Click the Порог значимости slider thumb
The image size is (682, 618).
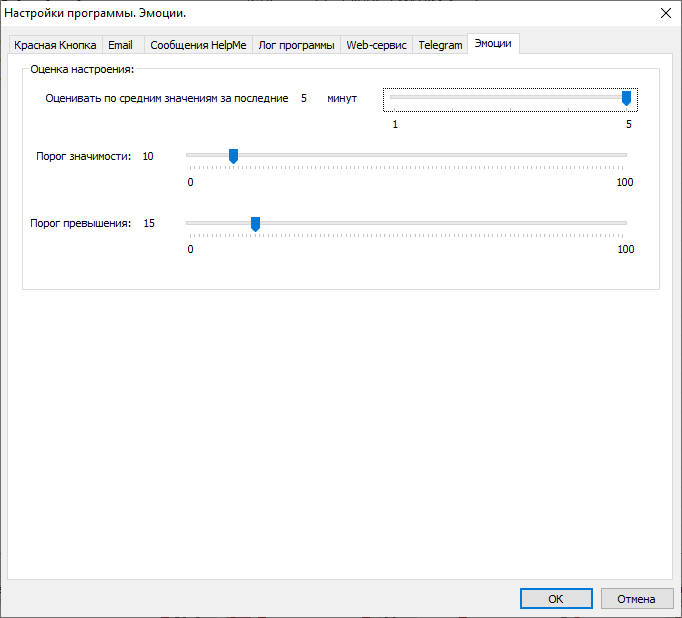coord(233,156)
